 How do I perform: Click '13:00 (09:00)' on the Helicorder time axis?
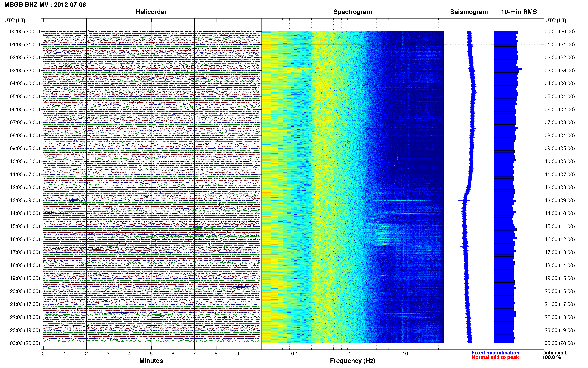pyautogui.click(x=25, y=201)
